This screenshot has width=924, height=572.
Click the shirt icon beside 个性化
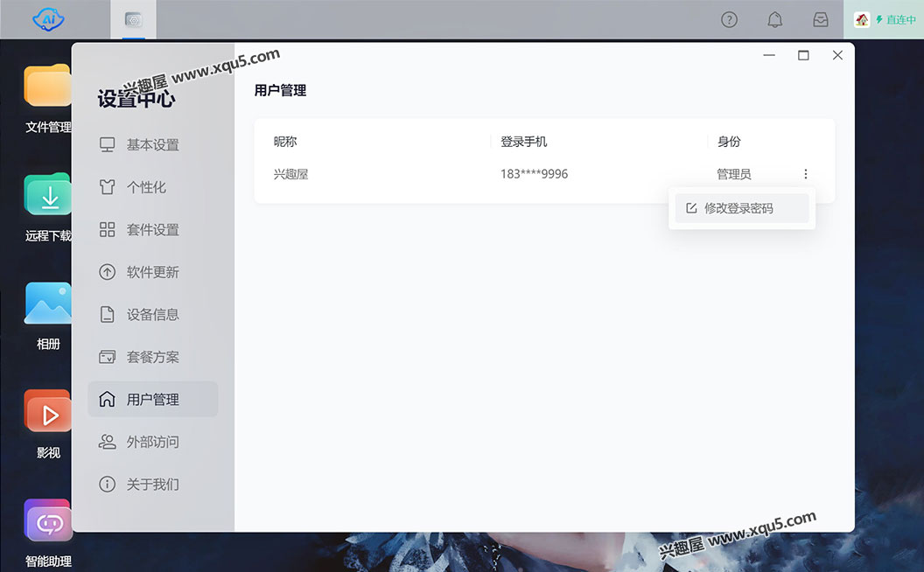point(108,187)
